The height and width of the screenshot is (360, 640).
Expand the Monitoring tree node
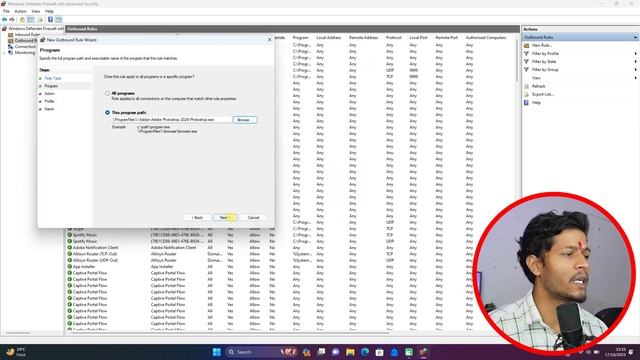(x=4, y=53)
